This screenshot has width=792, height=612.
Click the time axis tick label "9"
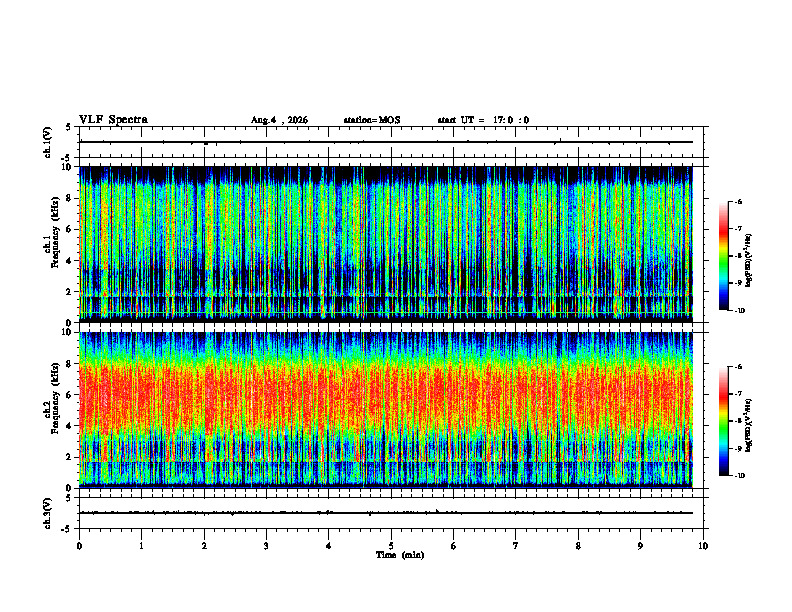click(640, 546)
